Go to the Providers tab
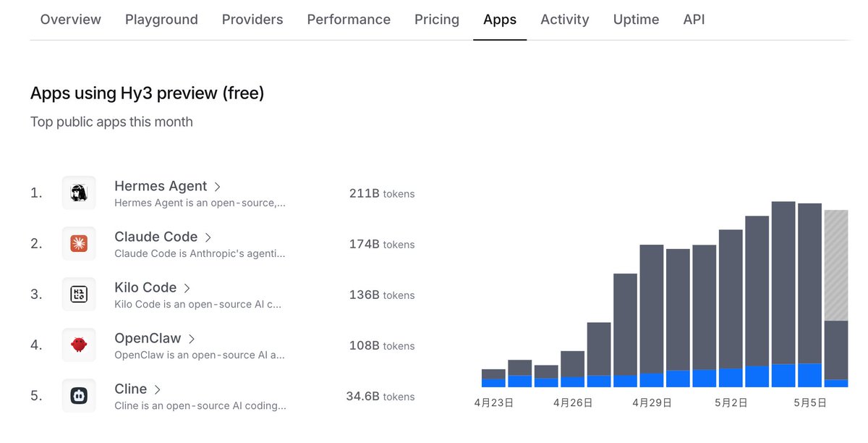This screenshot has height=443, width=868. coord(252,20)
